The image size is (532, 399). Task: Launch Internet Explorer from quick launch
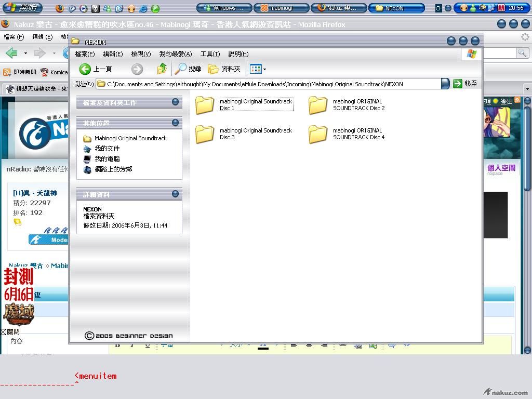click(x=143, y=9)
